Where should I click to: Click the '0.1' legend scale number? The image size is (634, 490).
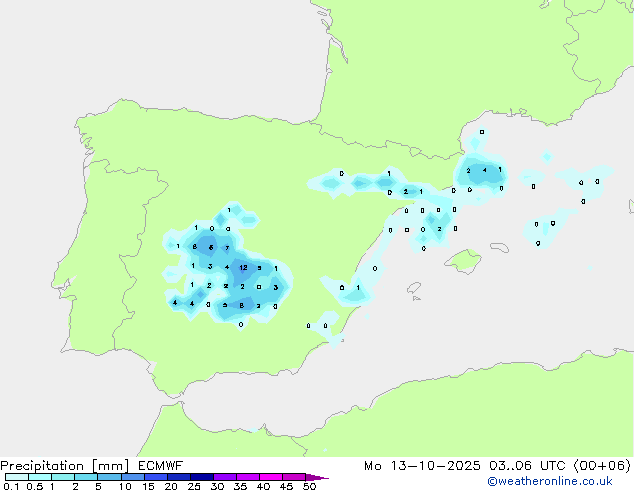(x=11, y=486)
